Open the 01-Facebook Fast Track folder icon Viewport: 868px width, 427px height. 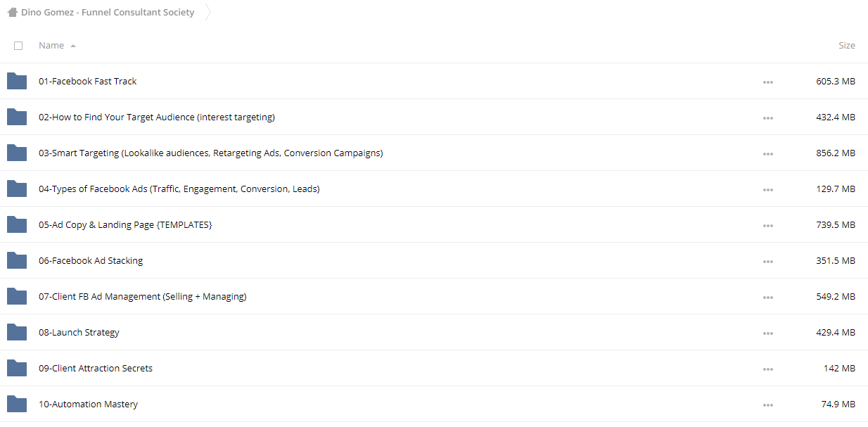tap(17, 81)
